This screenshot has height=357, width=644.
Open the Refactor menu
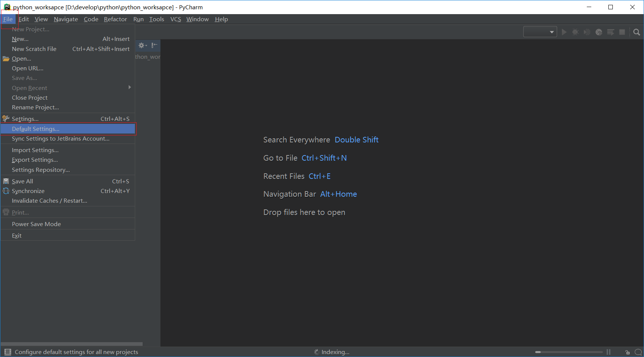pos(116,19)
